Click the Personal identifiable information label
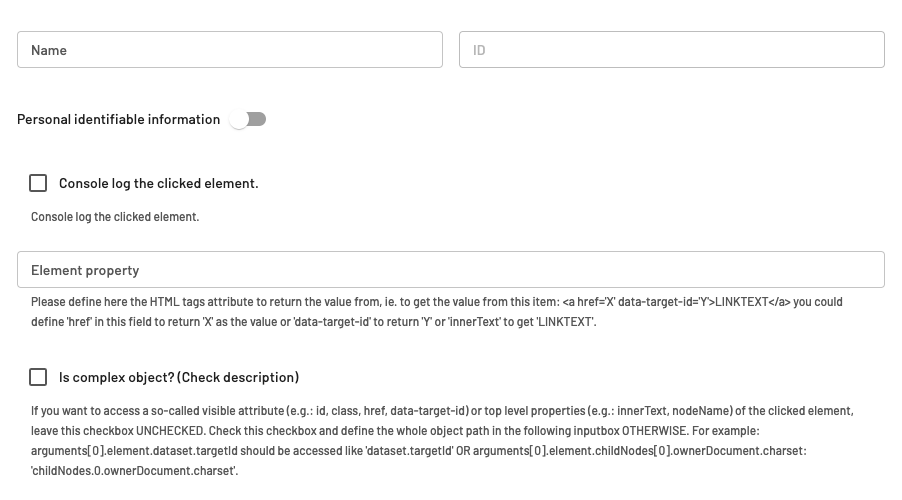 click(118, 119)
